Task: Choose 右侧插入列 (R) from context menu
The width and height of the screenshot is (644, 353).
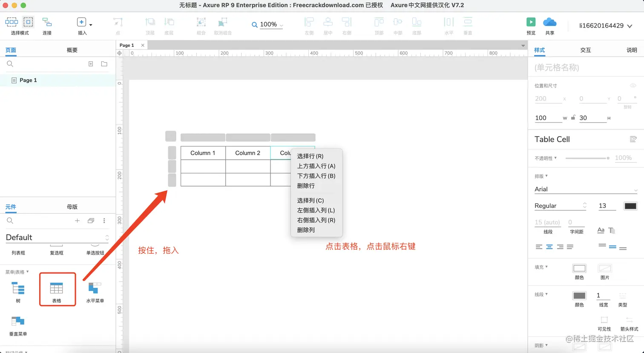Action: pos(316,220)
